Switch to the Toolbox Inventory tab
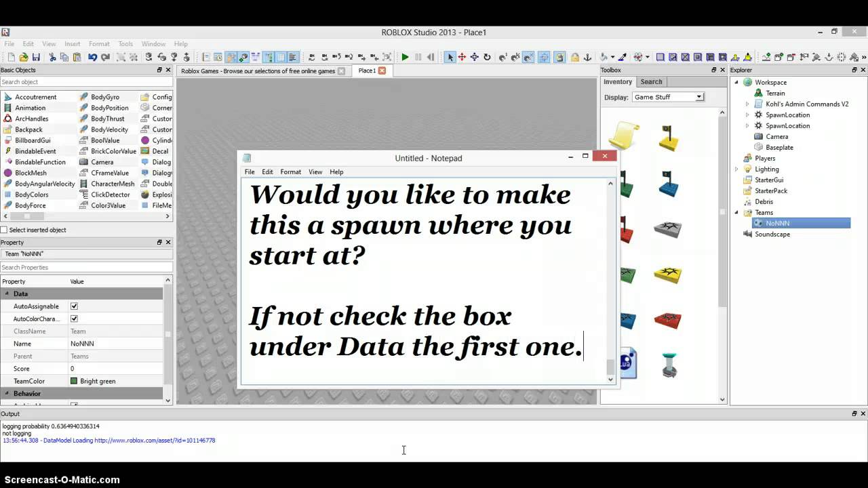 [x=618, y=81]
